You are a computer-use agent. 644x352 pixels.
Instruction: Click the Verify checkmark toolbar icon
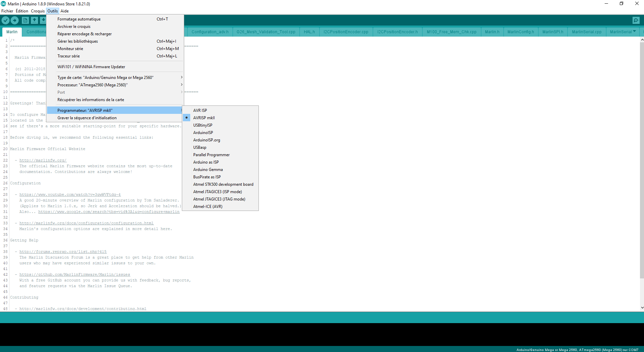pyautogui.click(x=5, y=20)
